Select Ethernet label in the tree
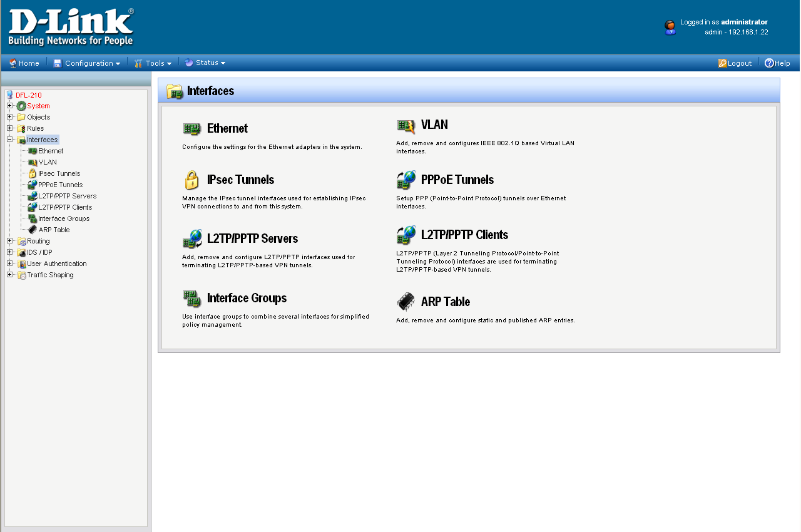Image resolution: width=801 pixels, height=532 pixels. (x=51, y=151)
